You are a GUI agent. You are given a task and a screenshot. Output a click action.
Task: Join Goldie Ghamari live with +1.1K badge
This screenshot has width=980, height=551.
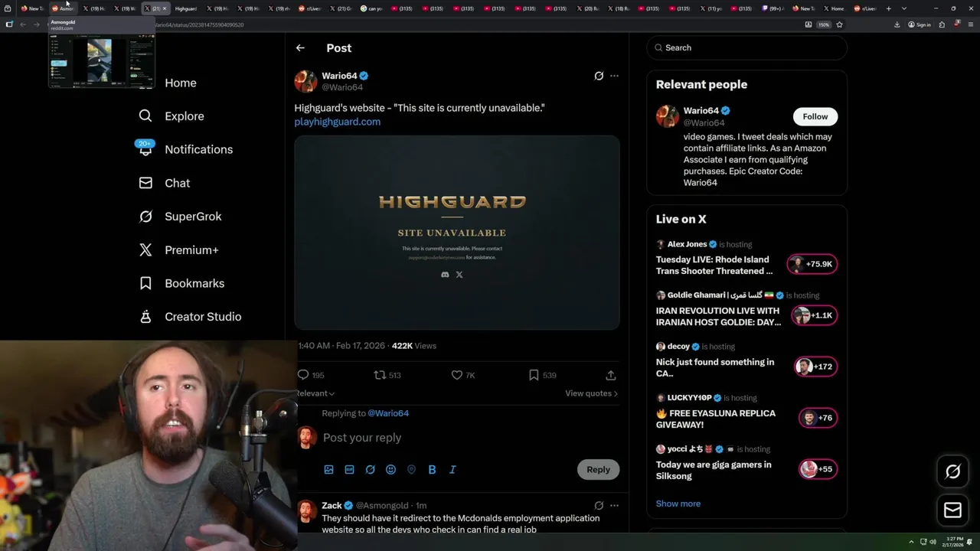click(x=814, y=315)
